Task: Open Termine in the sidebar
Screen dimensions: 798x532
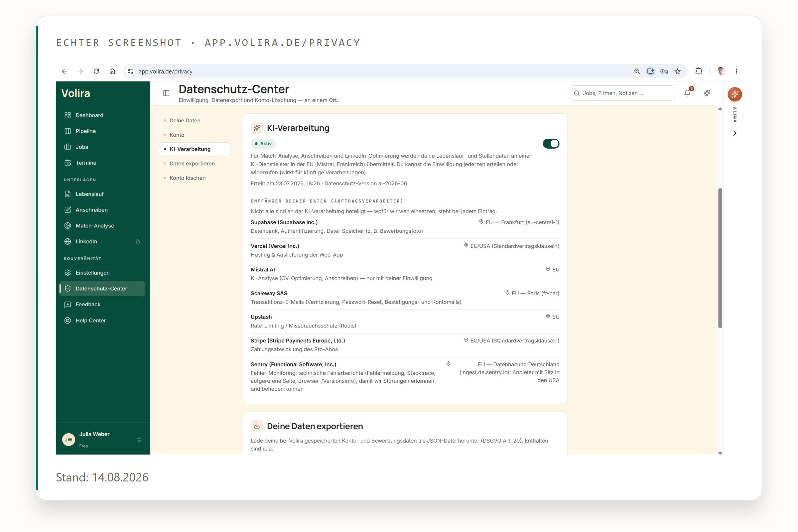Action: (102, 163)
